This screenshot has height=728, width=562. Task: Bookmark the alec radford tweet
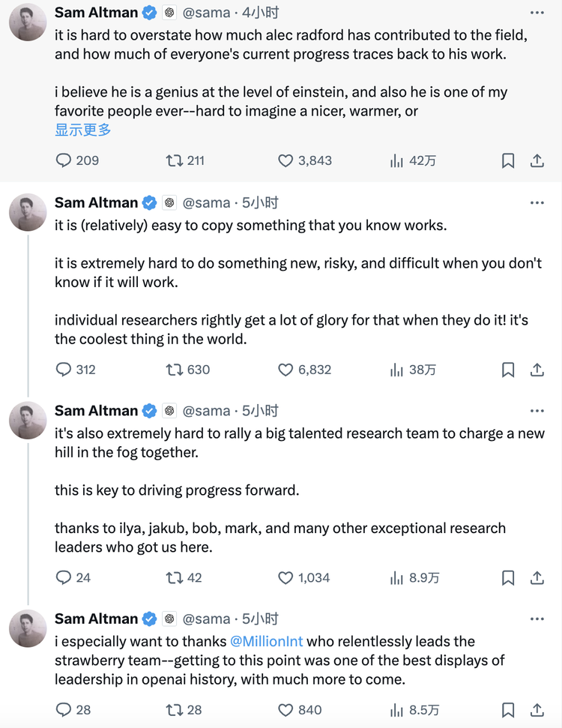(508, 160)
